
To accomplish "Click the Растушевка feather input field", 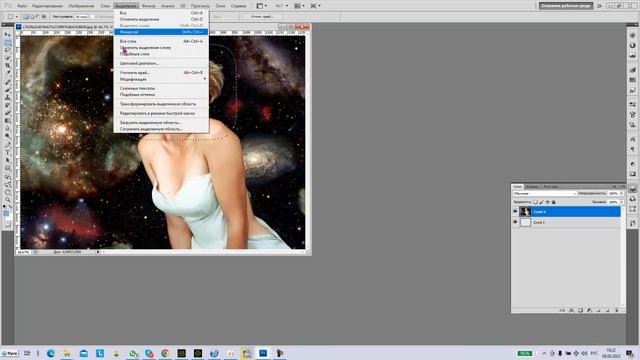I will [81, 17].
